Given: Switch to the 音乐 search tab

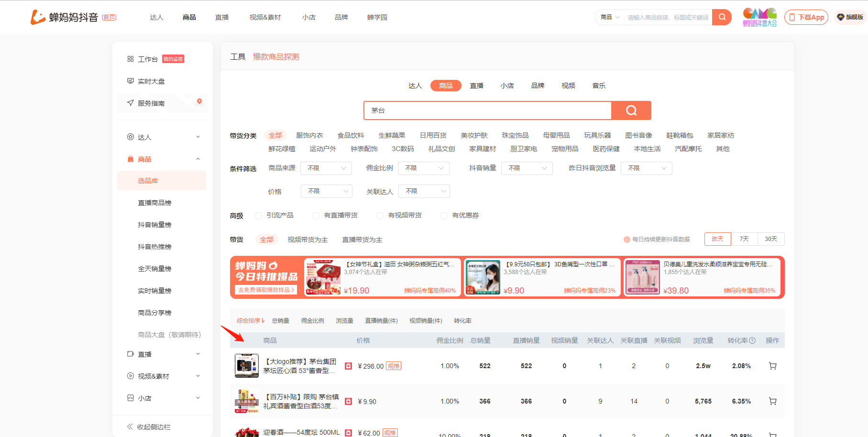Looking at the screenshot, I should point(599,86).
